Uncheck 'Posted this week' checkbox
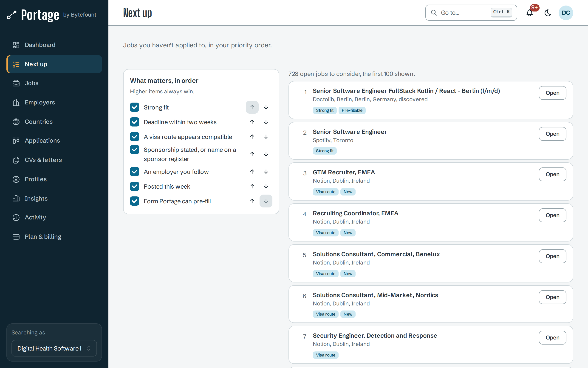588x368 pixels. 135,187
